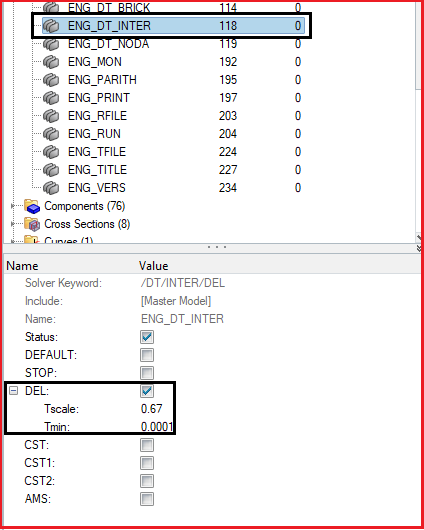
Task: Select the ENG_TFILE entry
Action: pyautogui.click(x=97, y=152)
